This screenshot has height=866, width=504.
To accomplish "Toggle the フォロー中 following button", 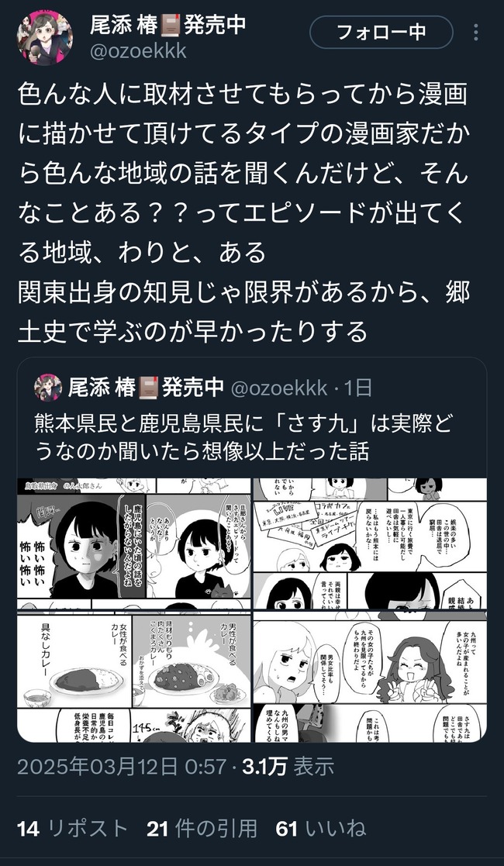I will point(381,33).
